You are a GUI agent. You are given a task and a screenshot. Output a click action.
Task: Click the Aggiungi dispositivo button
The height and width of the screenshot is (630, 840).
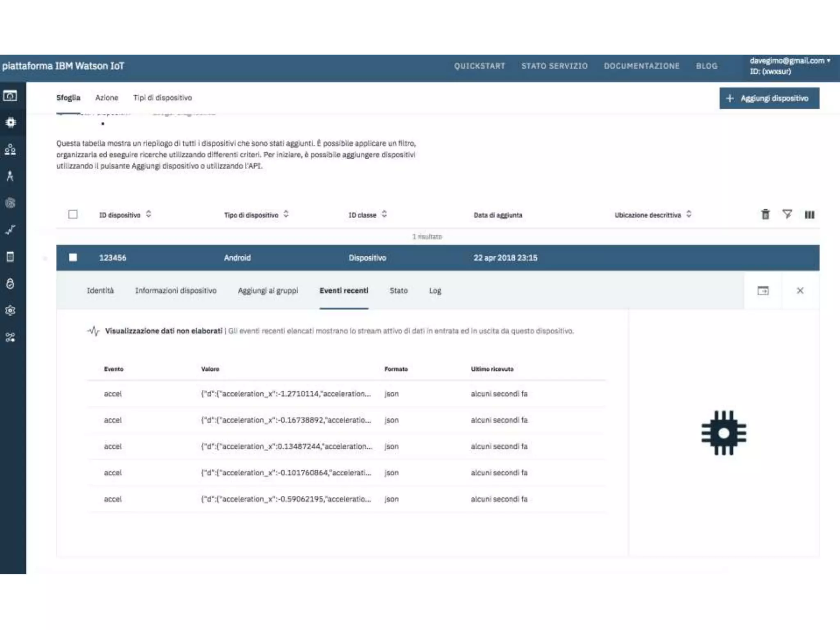point(769,98)
